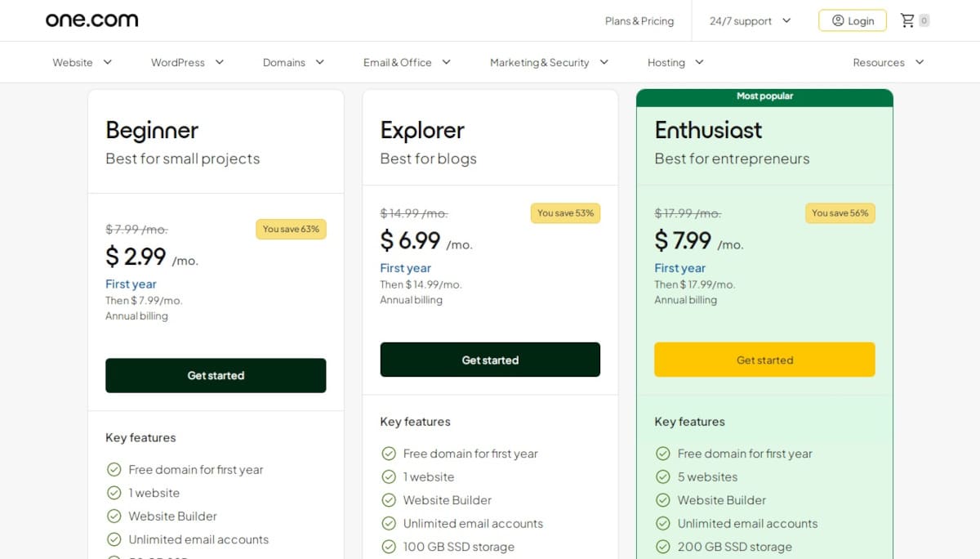Expand the Hosting dropdown menu

(x=675, y=62)
